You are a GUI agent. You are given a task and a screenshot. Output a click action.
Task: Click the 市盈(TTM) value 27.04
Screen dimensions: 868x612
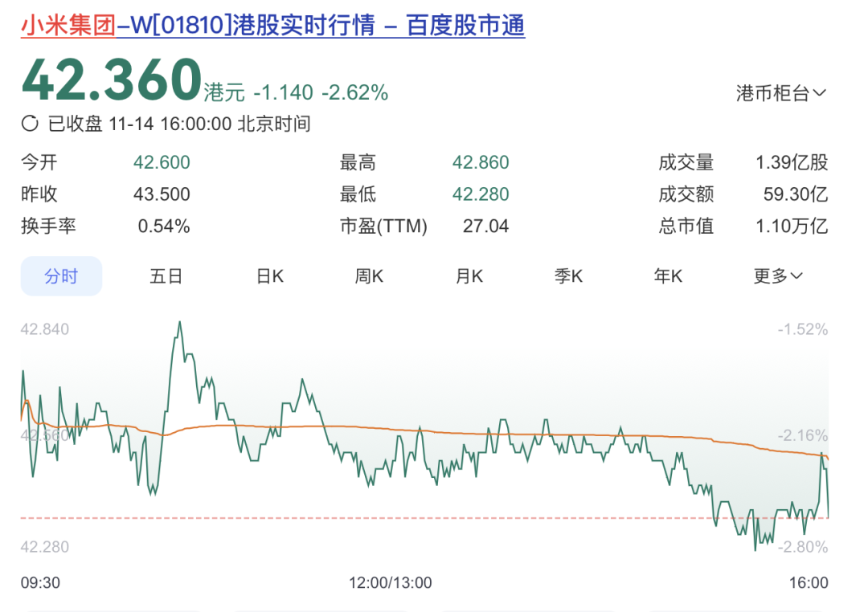pyautogui.click(x=485, y=226)
